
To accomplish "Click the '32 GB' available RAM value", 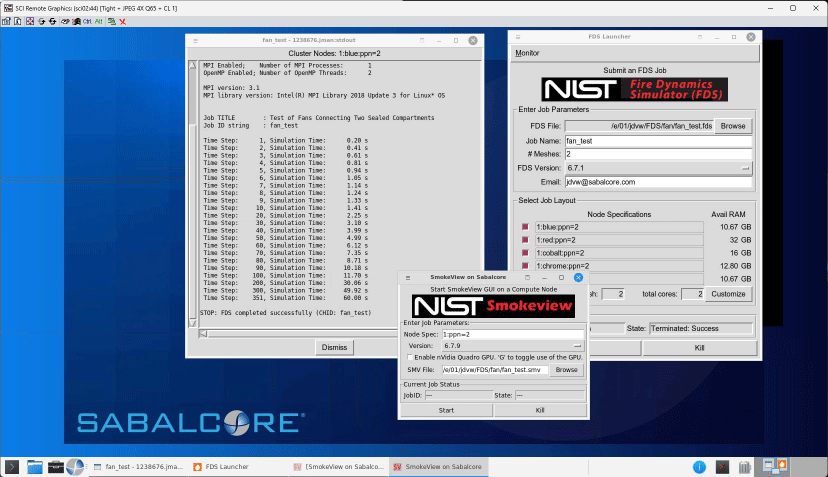I will pyautogui.click(x=740, y=240).
